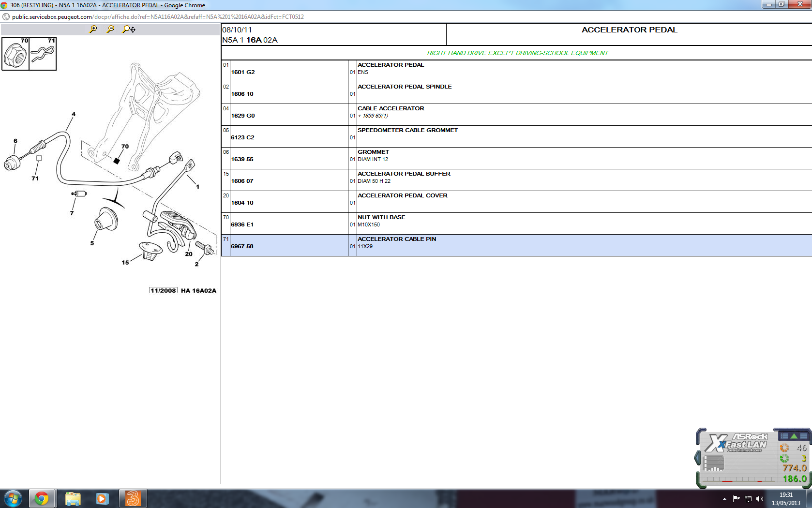Viewport: 812px width, 508px height.
Task: Click part number 1629 G0
Action: [243, 116]
